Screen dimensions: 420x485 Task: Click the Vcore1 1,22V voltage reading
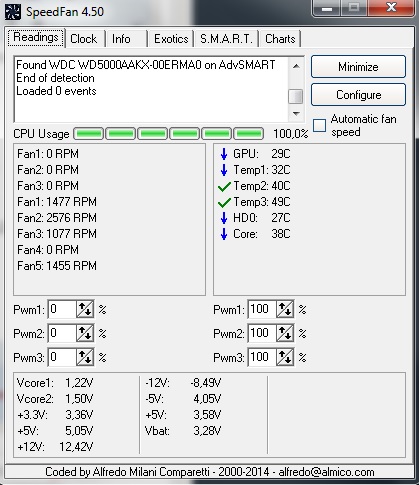coord(55,383)
